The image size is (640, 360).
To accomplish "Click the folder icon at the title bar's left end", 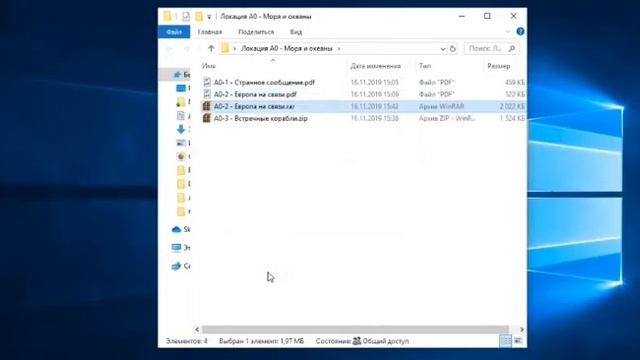I will click(167, 16).
